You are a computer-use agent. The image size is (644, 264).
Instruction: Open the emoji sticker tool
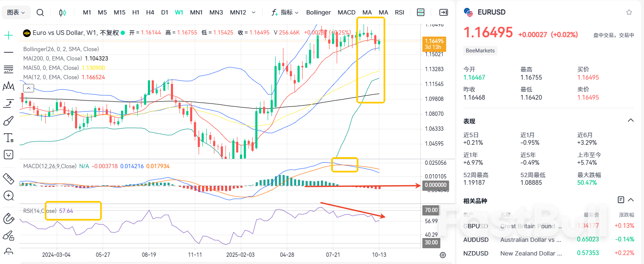pyautogui.click(x=9, y=154)
